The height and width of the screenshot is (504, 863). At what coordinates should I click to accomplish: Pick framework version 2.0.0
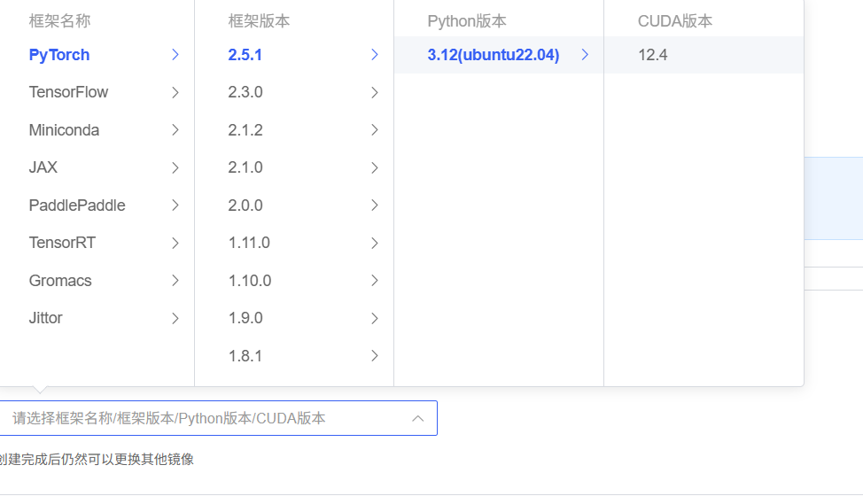(294, 205)
